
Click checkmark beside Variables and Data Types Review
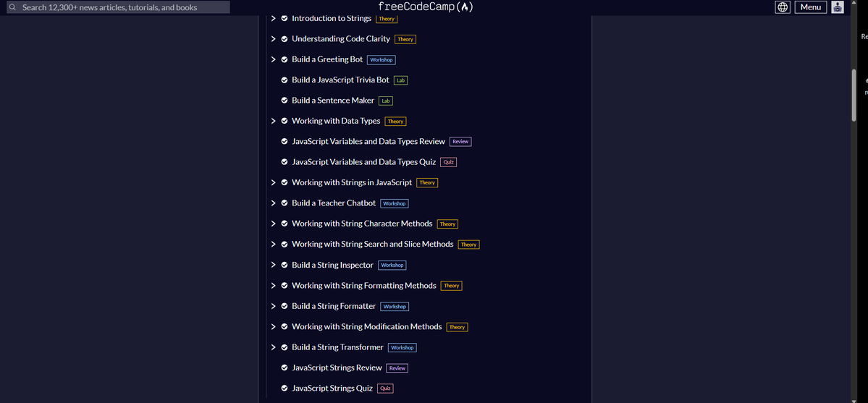coord(285,141)
